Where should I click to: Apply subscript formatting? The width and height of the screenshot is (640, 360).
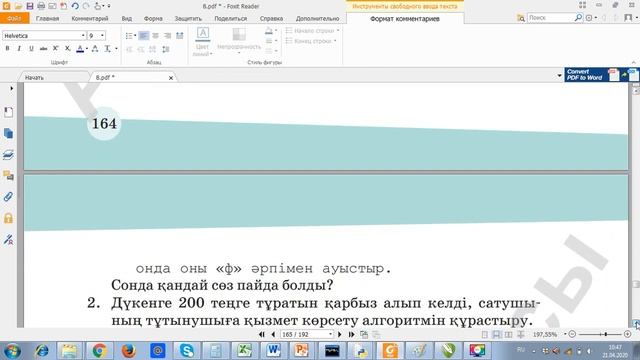[x=68, y=49]
